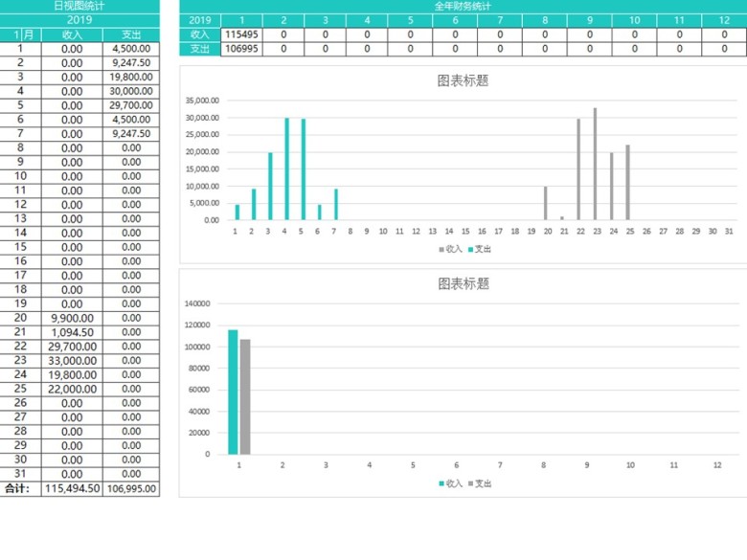Click the 全年财务统计 header cell
Screen dimensions: 747x560
tap(464, 6)
